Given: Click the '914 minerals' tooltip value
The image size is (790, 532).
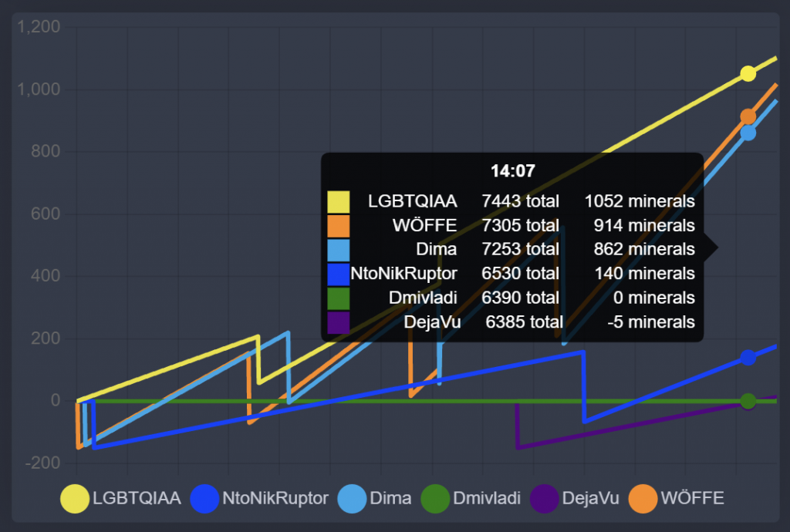Looking at the screenshot, I should coord(644,225).
